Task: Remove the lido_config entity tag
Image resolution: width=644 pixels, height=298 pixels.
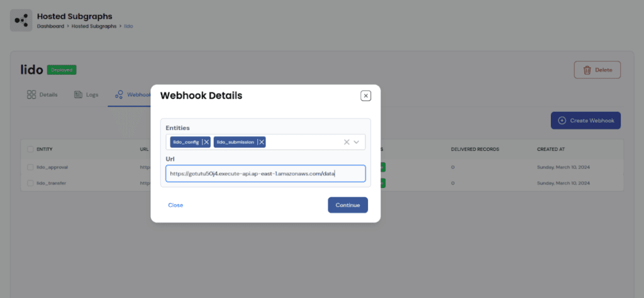Action: click(x=206, y=142)
